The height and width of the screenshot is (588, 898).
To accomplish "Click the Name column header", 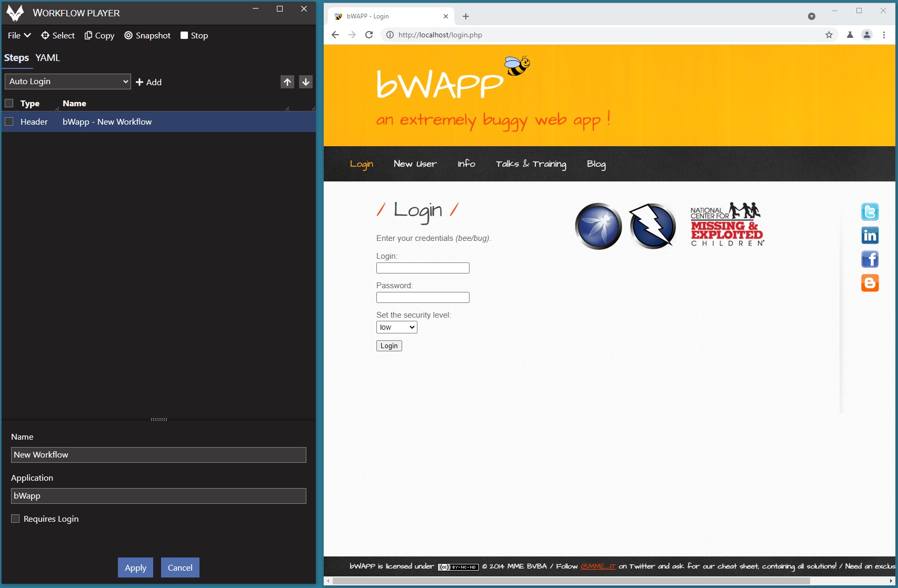I will click(74, 104).
